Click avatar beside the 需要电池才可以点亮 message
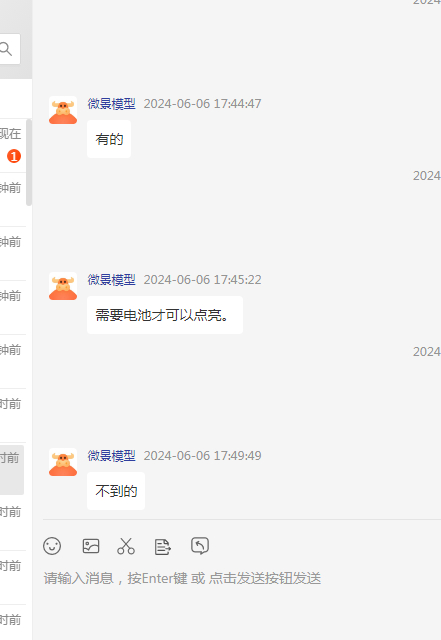 tap(63, 286)
